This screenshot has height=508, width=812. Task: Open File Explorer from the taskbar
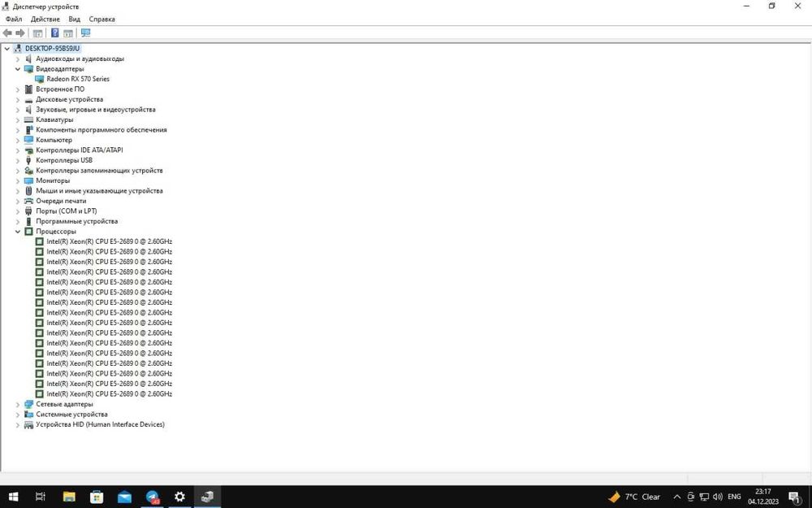click(x=69, y=497)
